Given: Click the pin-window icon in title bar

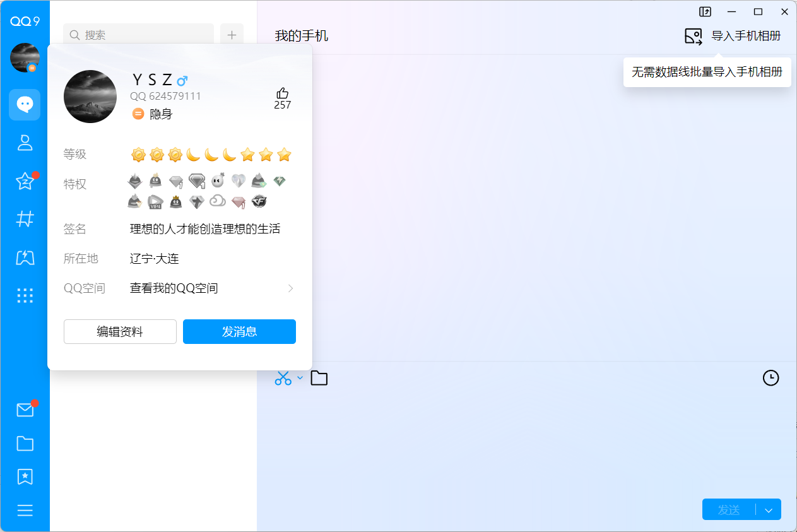Looking at the screenshot, I should tap(705, 11).
